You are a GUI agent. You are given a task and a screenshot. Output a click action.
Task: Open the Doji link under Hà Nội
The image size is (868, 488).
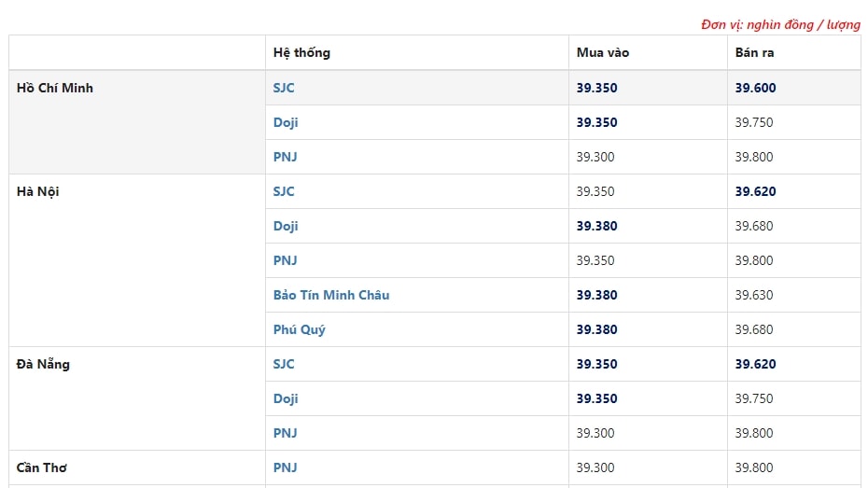(x=285, y=226)
